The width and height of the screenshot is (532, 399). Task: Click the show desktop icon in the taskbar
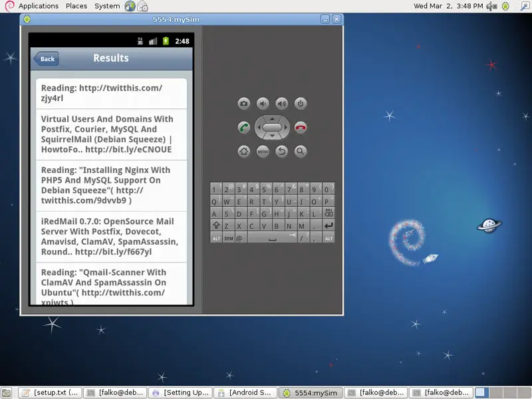[7, 392]
